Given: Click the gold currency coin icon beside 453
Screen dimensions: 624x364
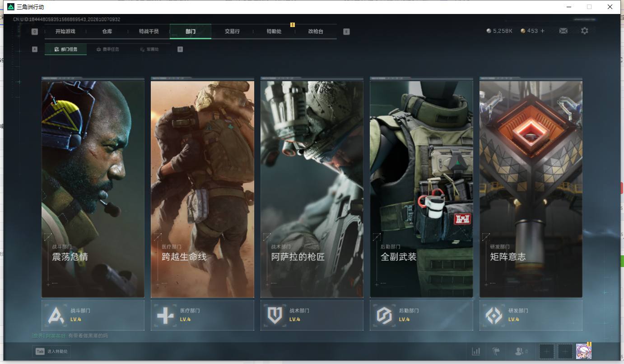Looking at the screenshot, I should click(523, 31).
